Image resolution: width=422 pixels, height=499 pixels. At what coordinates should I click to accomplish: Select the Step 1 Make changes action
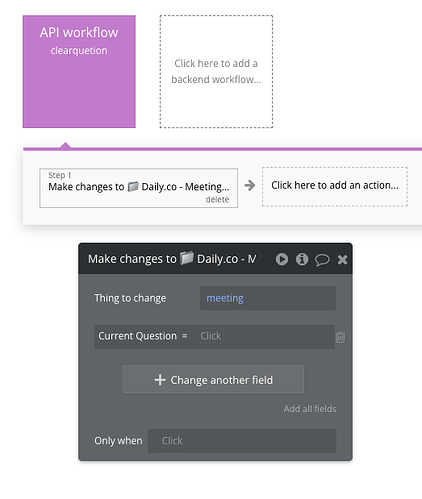point(138,188)
